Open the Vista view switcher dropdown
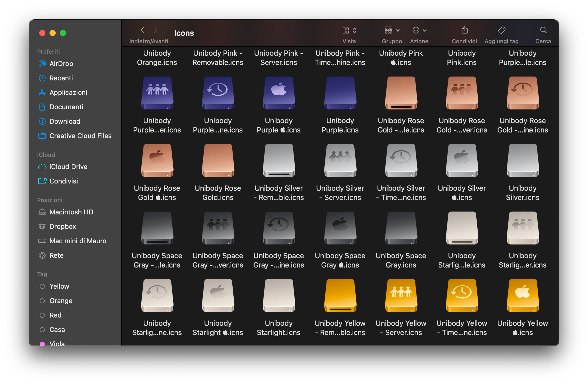The width and height of the screenshot is (588, 384). 349,30
